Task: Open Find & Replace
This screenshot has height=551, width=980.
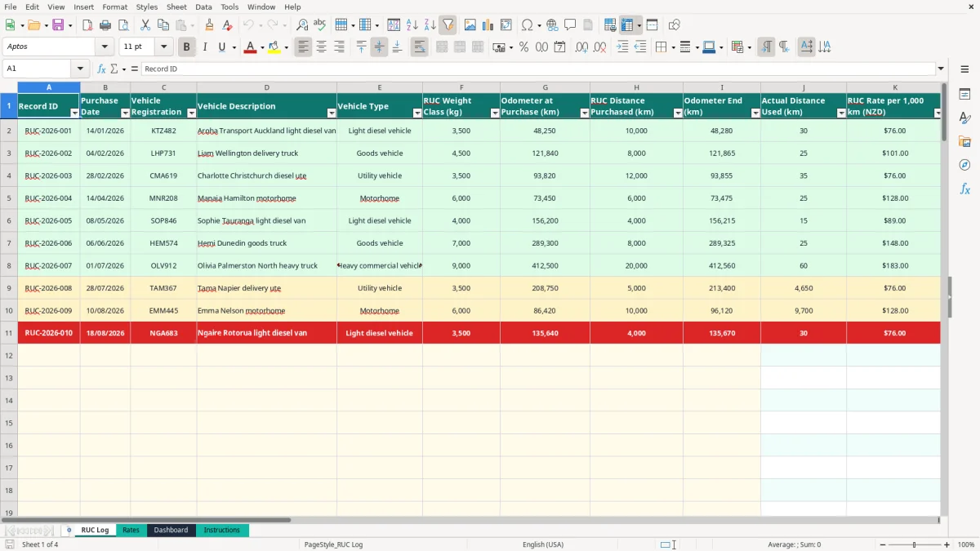Action: point(302,25)
